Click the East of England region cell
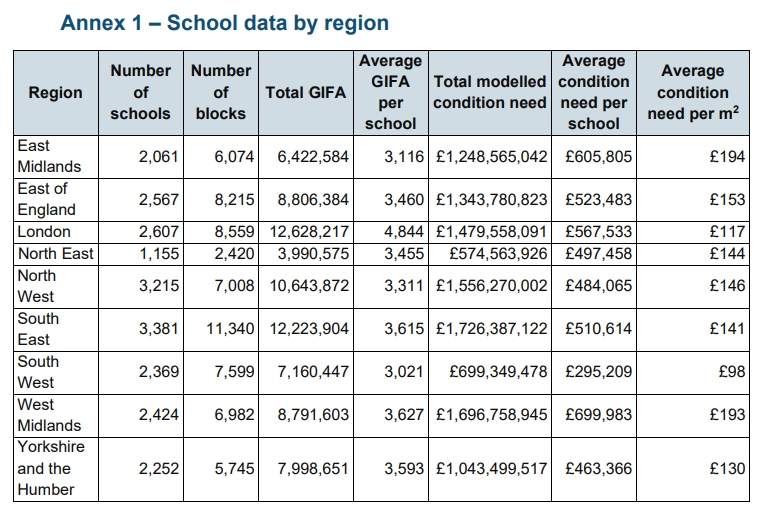758x511 pixels. click(x=47, y=199)
